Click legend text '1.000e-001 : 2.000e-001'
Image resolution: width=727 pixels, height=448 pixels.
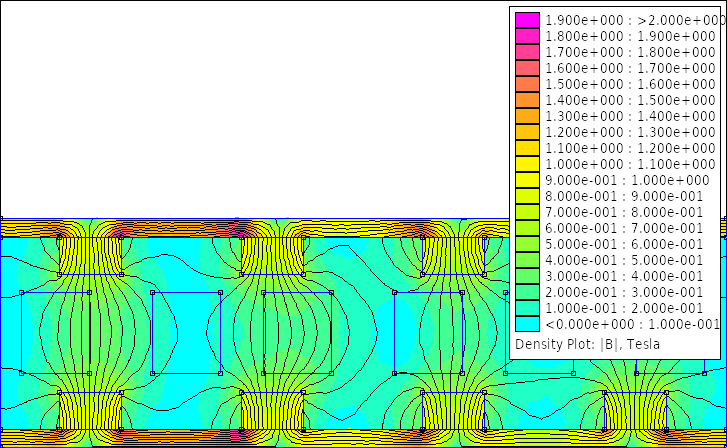(624, 308)
